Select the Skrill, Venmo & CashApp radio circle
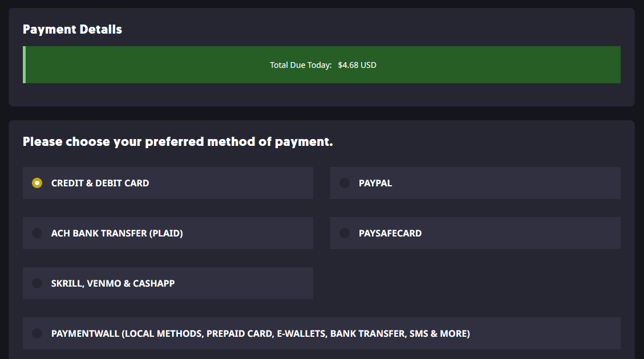 [x=37, y=283]
